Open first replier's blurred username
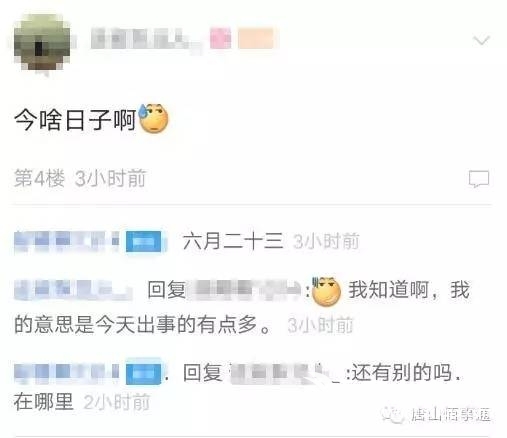Screen dimensions: 507x438 click(67, 241)
